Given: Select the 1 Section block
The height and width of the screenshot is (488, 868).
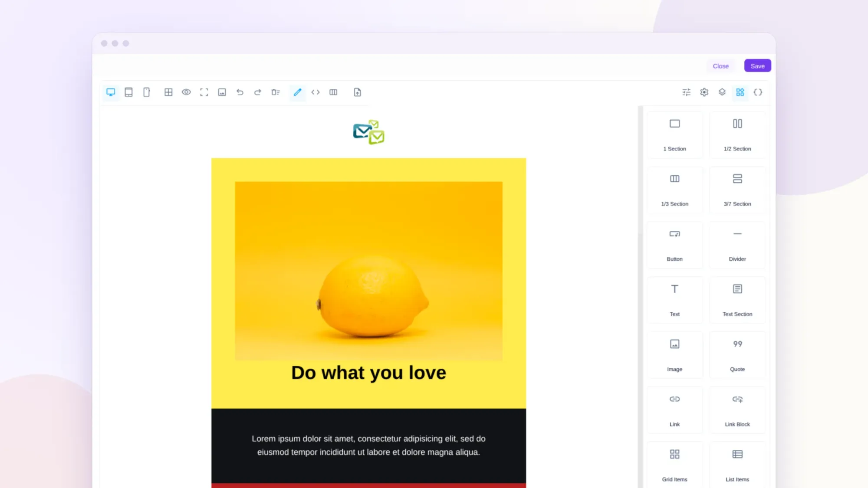Looking at the screenshot, I should pyautogui.click(x=674, y=135).
